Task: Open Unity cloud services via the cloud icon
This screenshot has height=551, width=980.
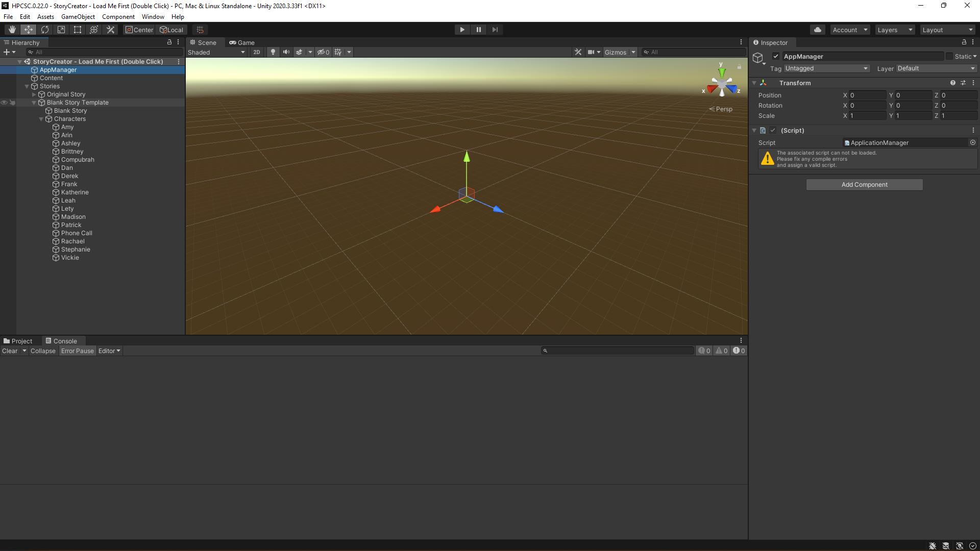Action: click(x=817, y=29)
